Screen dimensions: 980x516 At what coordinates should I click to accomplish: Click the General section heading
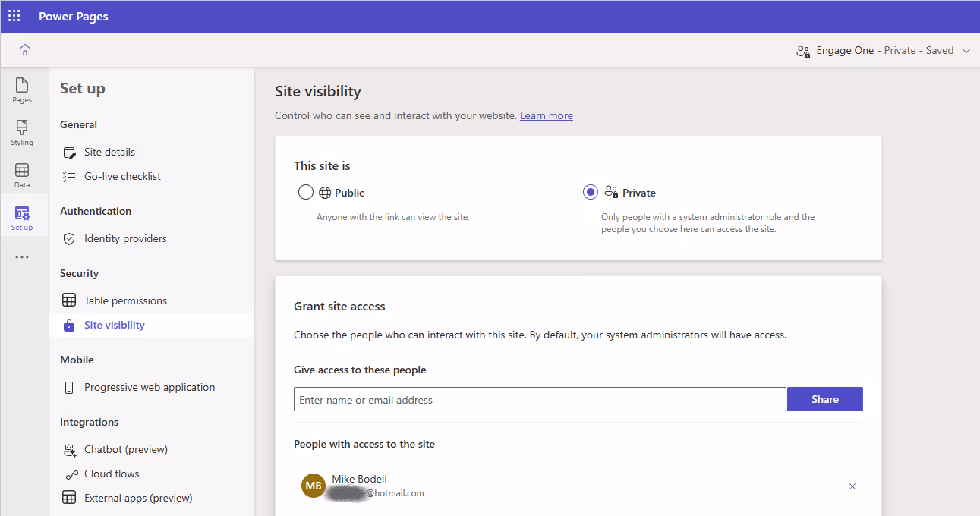pos(79,124)
